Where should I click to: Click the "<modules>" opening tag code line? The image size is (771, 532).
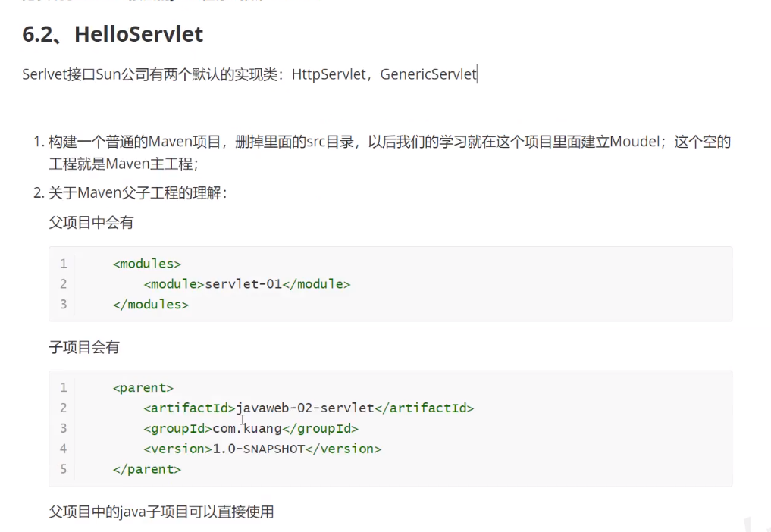pyautogui.click(x=147, y=264)
